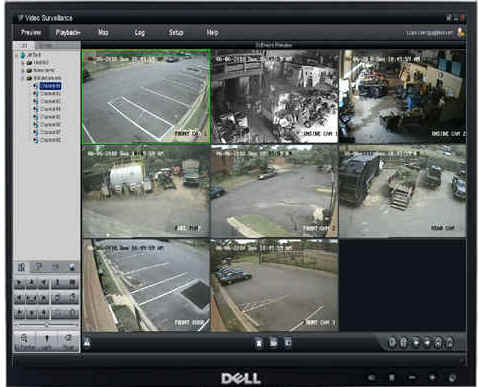The width and height of the screenshot is (478, 387).
Task: Click the PTZ up arrow button
Action: click(31, 284)
